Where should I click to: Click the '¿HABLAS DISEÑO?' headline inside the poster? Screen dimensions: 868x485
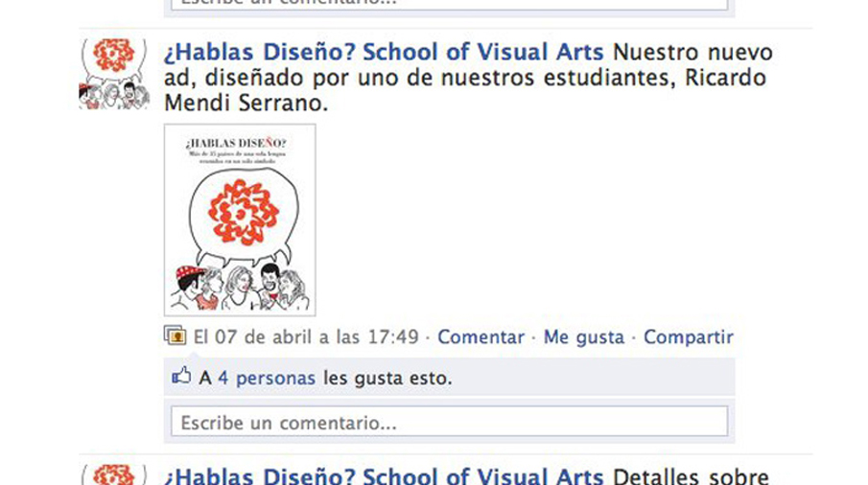point(236,143)
